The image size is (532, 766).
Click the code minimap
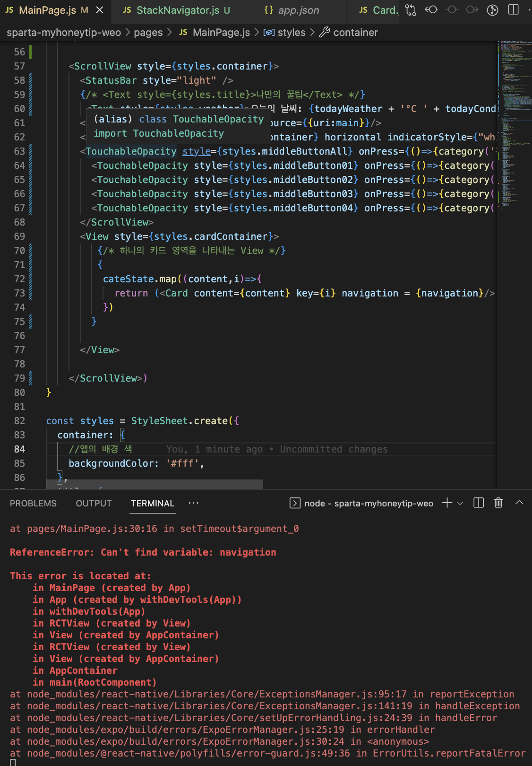pyautogui.click(x=515, y=125)
